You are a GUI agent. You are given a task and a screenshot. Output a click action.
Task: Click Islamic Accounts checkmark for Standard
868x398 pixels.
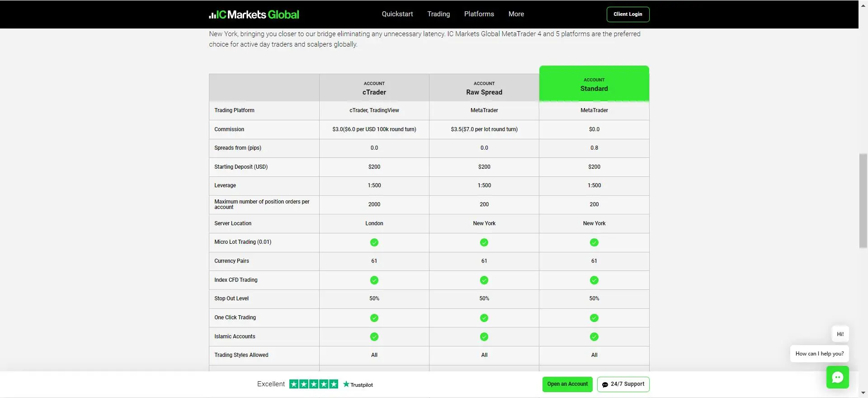pos(594,337)
